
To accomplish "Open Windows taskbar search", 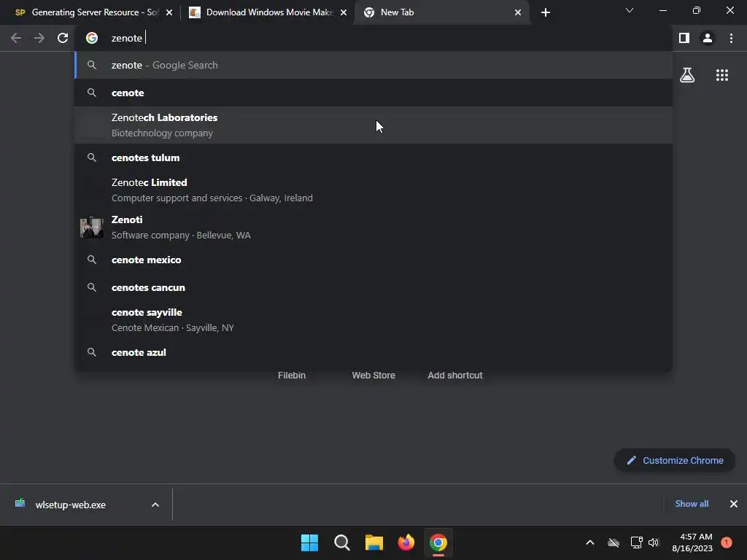I will point(341,542).
